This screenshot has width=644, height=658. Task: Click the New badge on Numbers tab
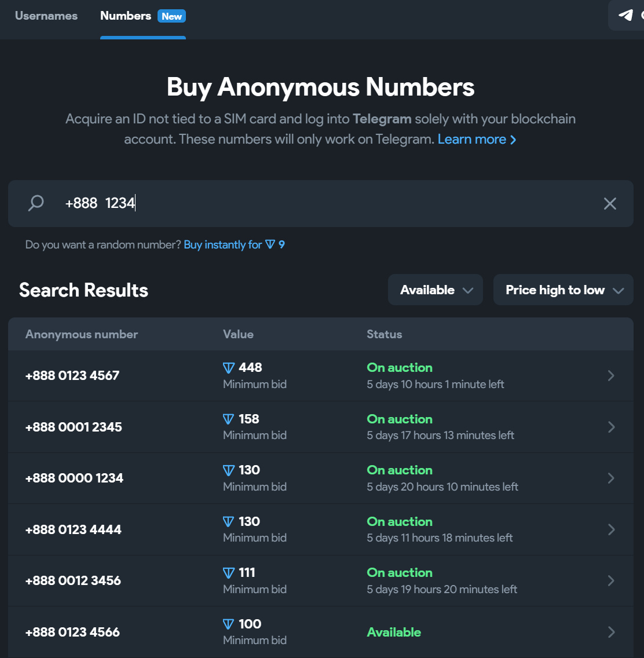click(x=171, y=16)
